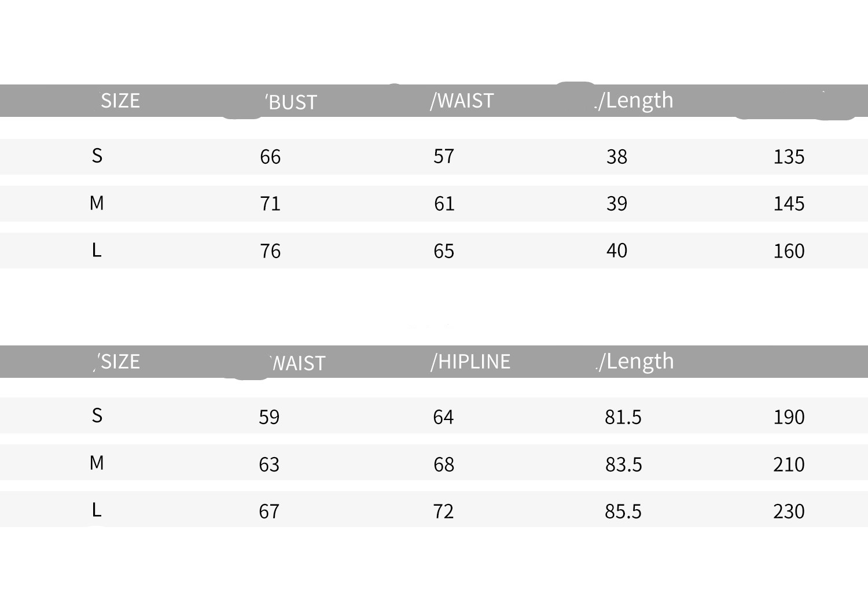This screenshot has height=600, width=868.
Task: Click the BUST column header
Action: [x=292, y=102]
